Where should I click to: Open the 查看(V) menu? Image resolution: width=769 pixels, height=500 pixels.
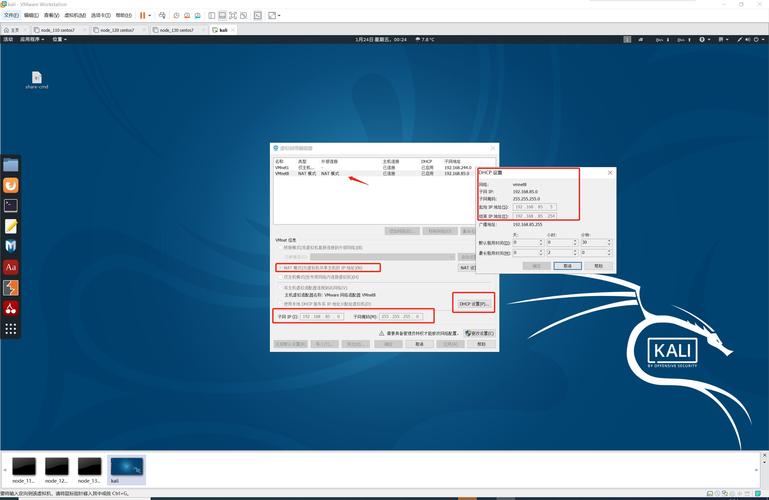51,16
